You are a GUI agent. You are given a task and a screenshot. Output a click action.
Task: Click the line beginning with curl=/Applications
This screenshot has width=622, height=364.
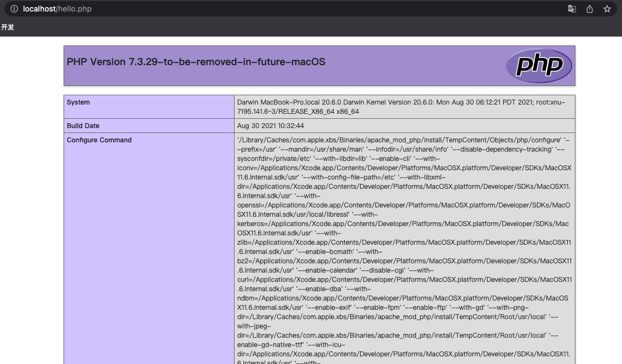coord(404,280)
